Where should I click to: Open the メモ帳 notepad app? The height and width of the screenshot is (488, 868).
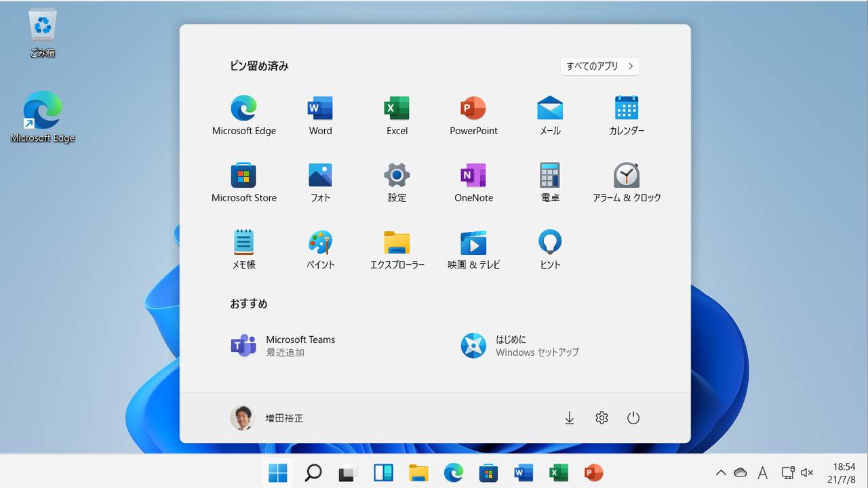pyautogui.click(x=244, y=249)
